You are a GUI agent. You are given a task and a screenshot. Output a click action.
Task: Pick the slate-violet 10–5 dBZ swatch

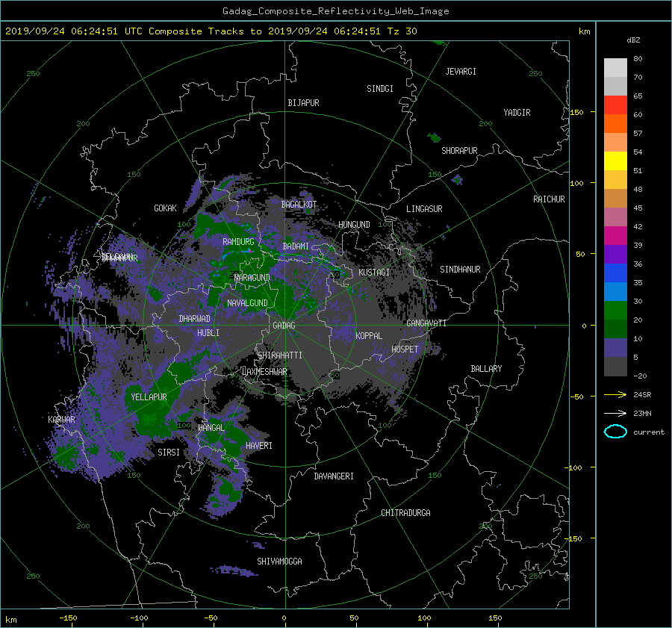[x=615, y=348]
